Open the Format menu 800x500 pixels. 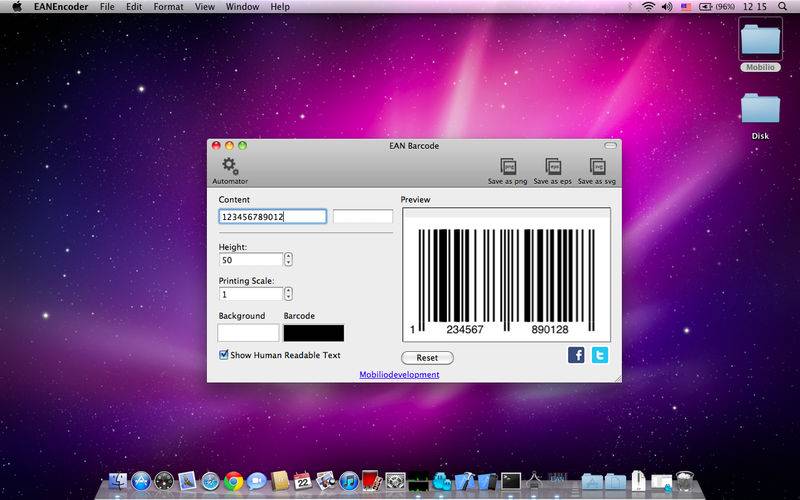[168, 7]
